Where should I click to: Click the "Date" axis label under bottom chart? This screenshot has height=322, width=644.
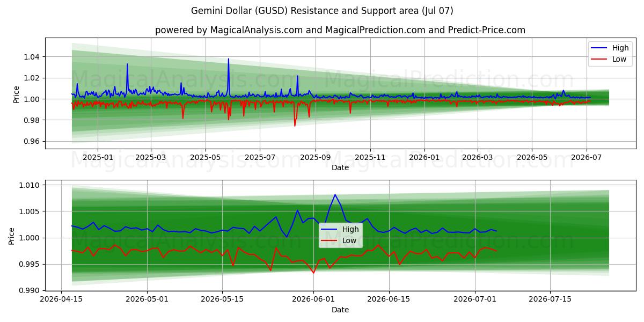(340, 310)
